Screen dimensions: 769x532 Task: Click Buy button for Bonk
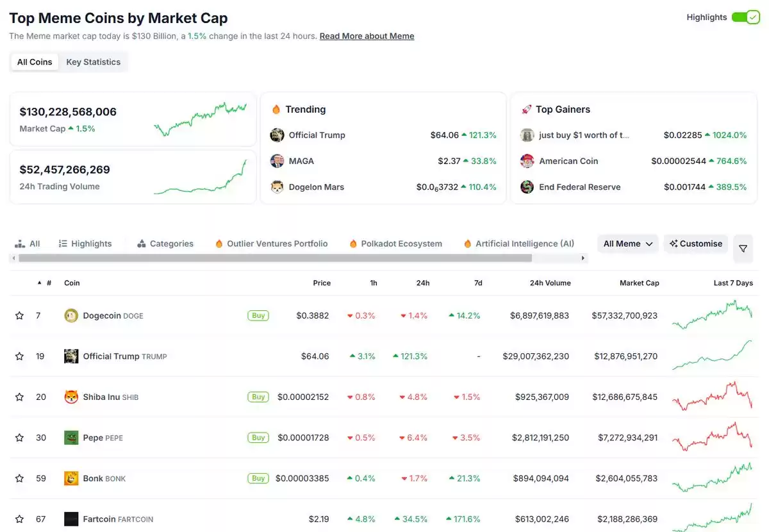tap(258, 478)
